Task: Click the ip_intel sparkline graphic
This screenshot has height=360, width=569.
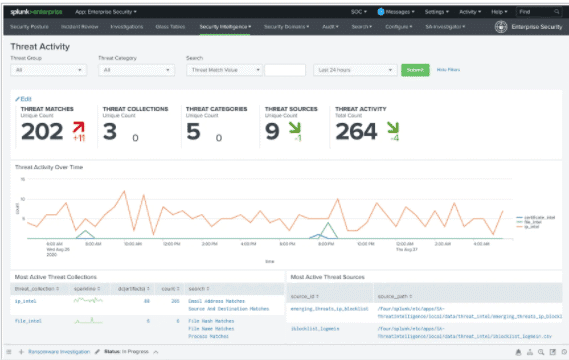Action: 88,300
